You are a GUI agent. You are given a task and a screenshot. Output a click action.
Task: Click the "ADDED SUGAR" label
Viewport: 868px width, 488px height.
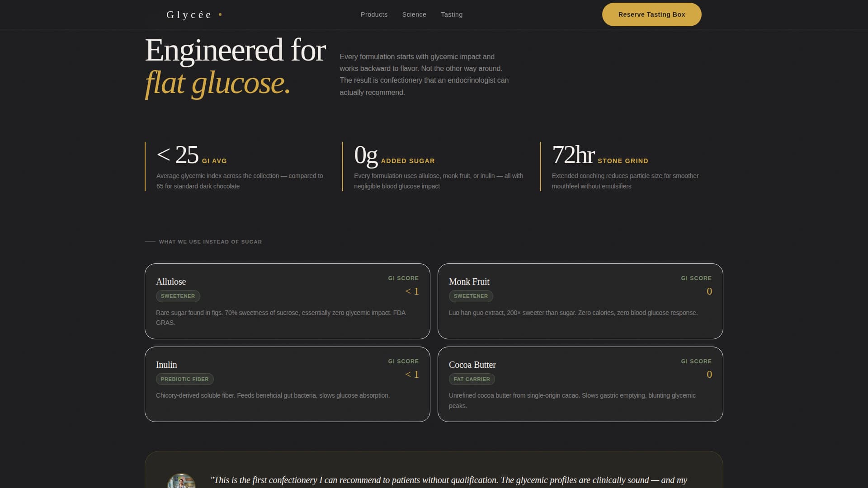(x=408, y=161)
